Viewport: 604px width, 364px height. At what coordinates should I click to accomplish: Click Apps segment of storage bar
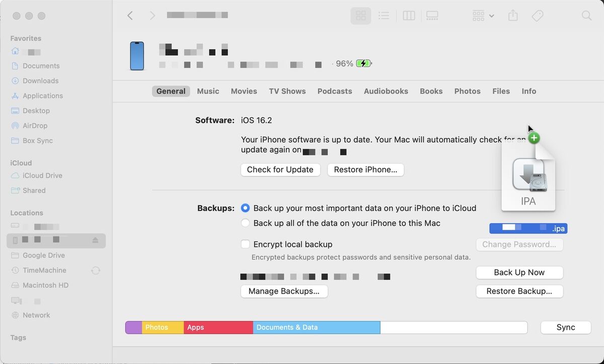coord(218,327)
